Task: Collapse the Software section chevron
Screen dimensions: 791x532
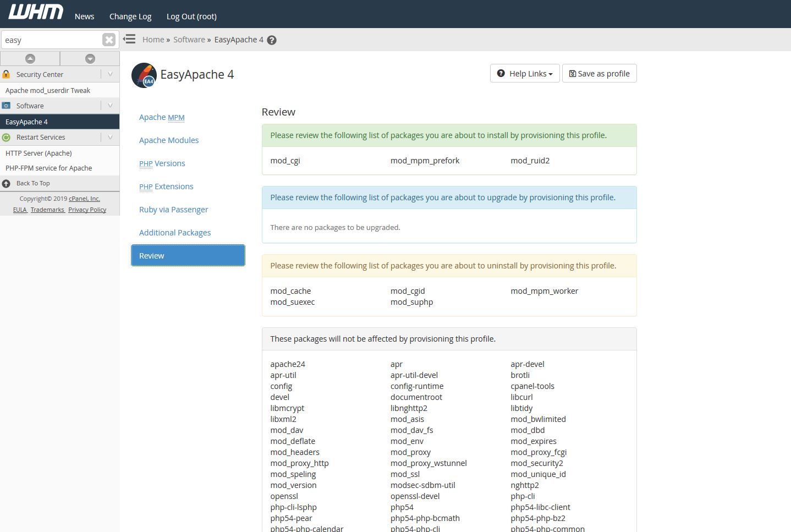Action: pyautogui.click(x=111, y=105)
